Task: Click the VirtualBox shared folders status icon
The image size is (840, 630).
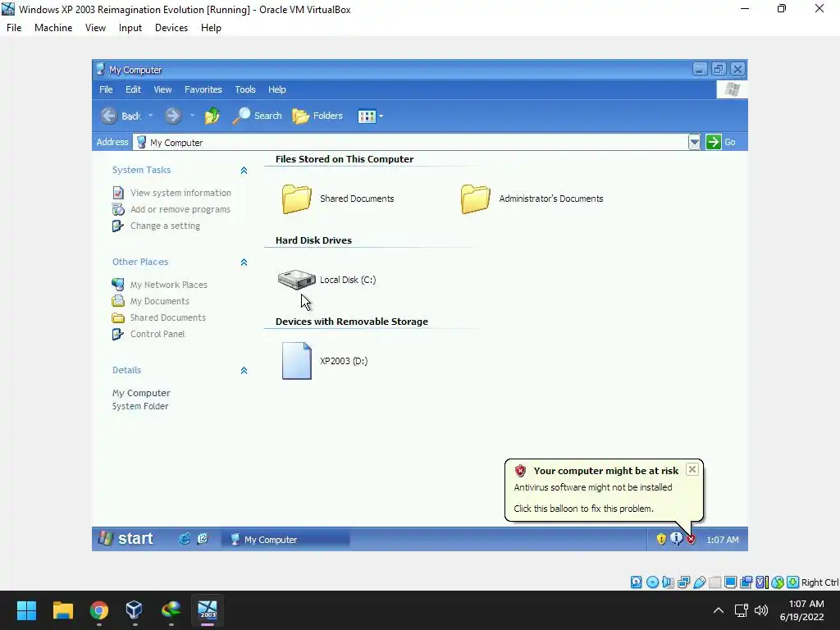Action: coord(714,582)
